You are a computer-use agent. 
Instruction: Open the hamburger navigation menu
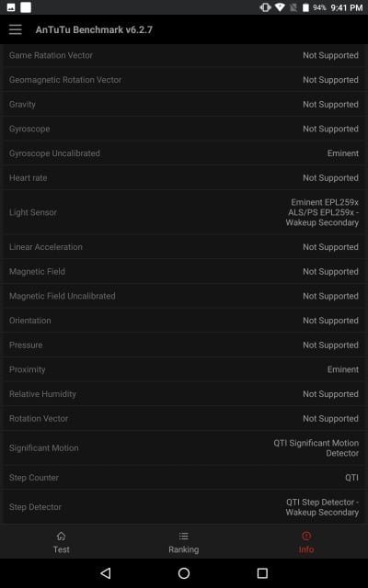(x=16, y=29)
